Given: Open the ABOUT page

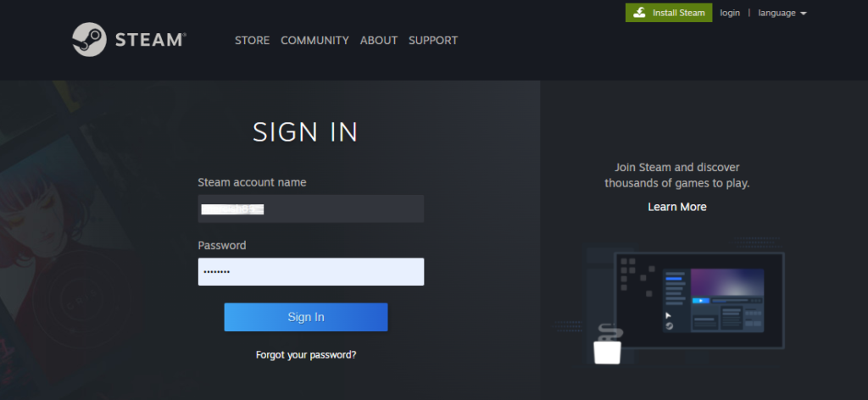Looking at the screenshot, I should point(378,40).
